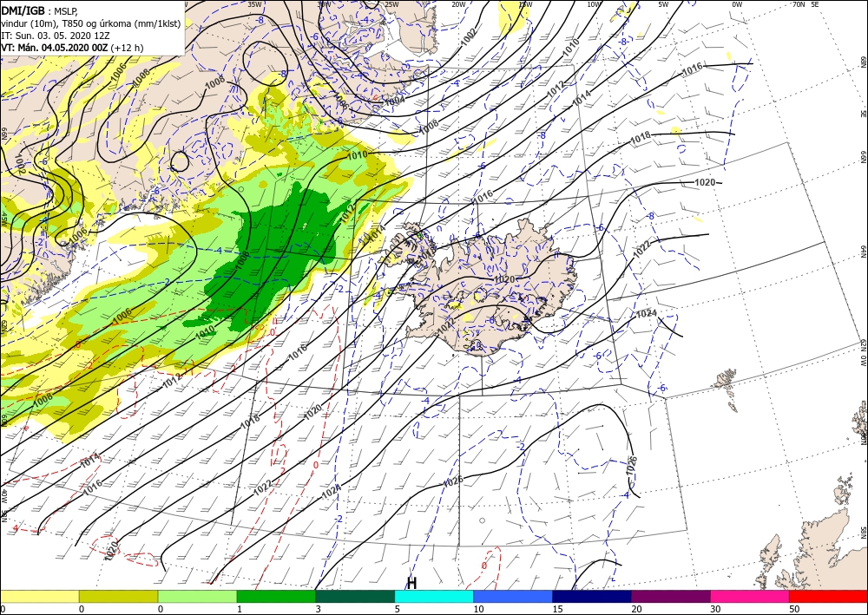Click the "5W" longitude label
The image size is (868, 615).
point(663,4)
